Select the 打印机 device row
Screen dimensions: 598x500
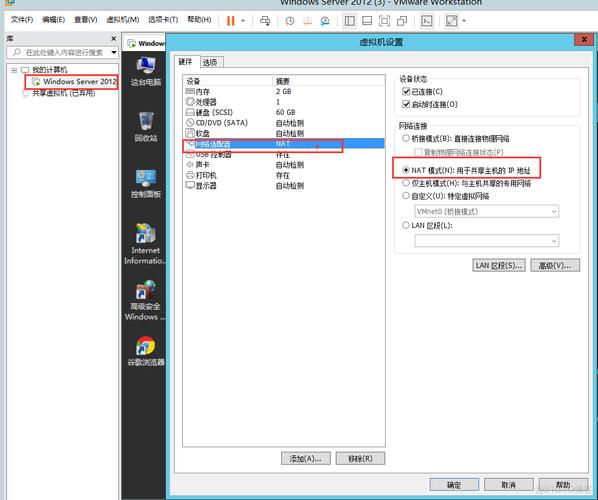pos(283,175)
